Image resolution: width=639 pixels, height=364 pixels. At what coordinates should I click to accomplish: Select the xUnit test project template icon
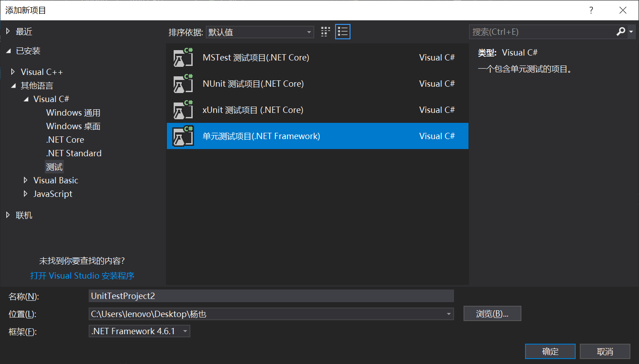point(183,110)
